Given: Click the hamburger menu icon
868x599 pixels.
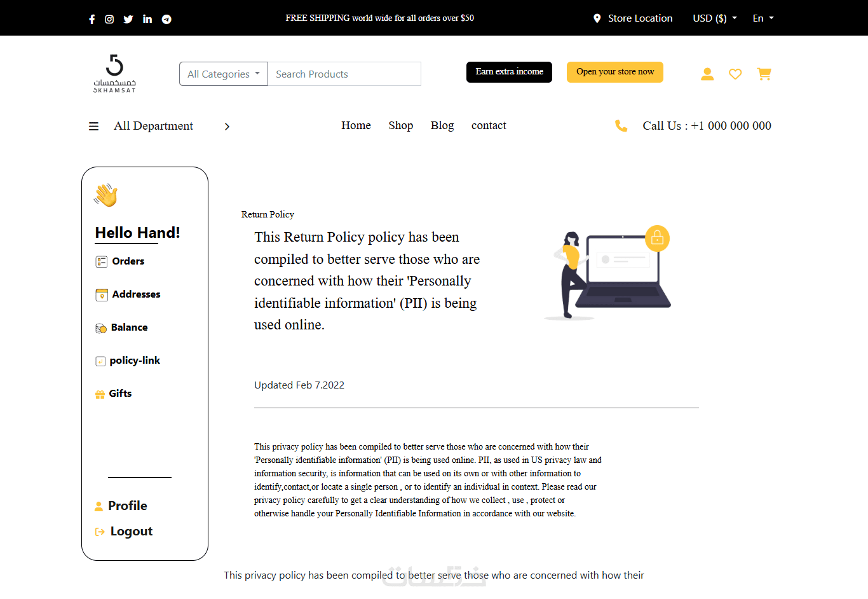Looking at the screenshot, I should pos(93,127).
